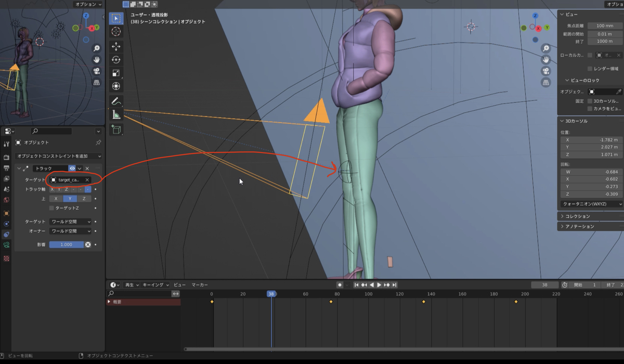This screenshot has width=624, height=364.
Task: Toggle auto keying record button
Action: point(340,285)
